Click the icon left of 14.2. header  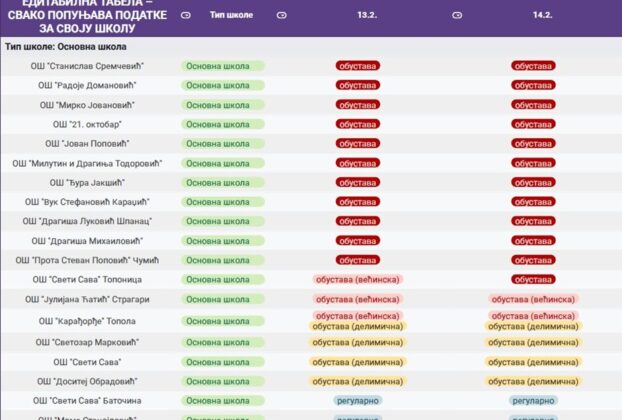click(x=457, y=16)
